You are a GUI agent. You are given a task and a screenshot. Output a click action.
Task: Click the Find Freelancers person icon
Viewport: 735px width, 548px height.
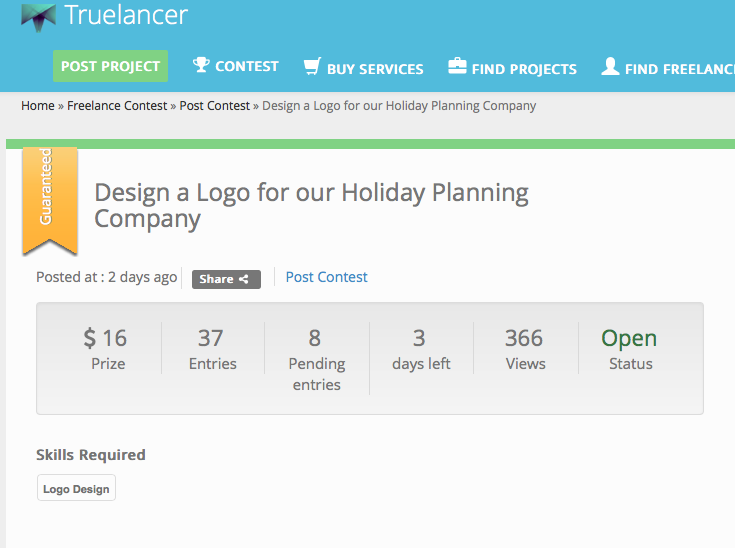[610, 67]
